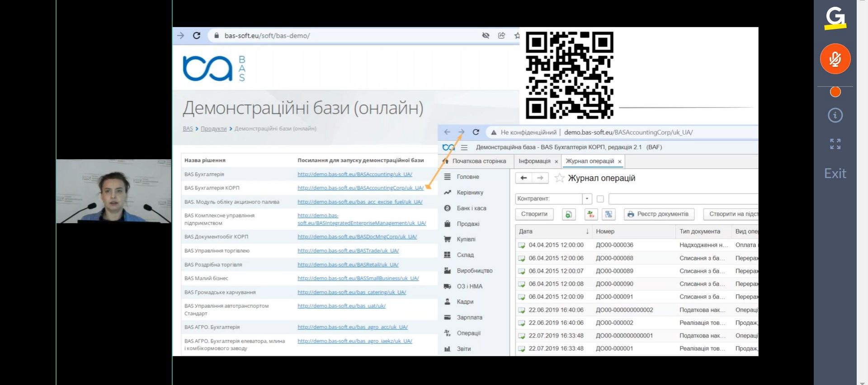Open the Зарплата section
This screenshot has width=868, height=385.
pos(469,318)
